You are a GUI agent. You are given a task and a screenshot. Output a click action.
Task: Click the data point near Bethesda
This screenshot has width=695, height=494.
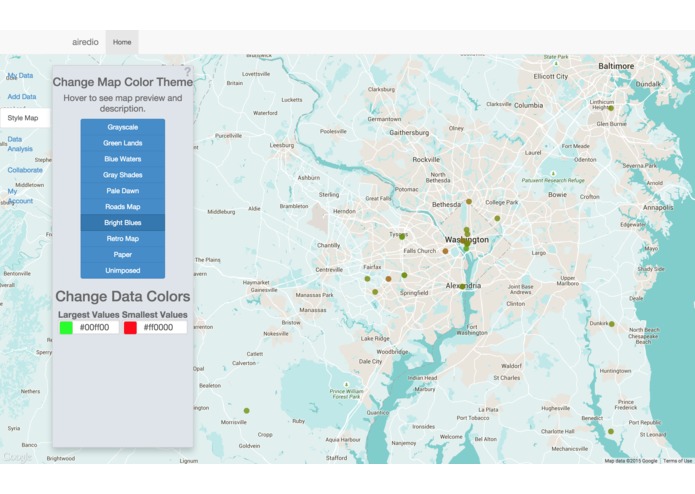[469, 202]
